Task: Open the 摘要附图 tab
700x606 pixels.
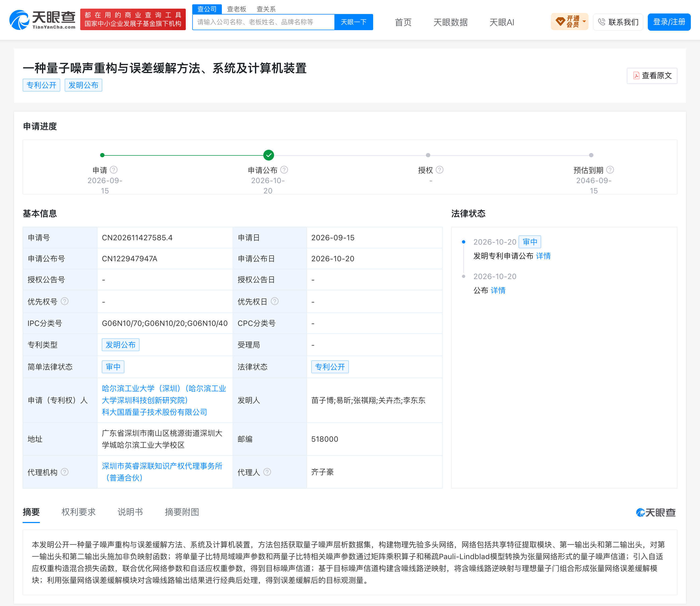Action: tap(182, 512)
